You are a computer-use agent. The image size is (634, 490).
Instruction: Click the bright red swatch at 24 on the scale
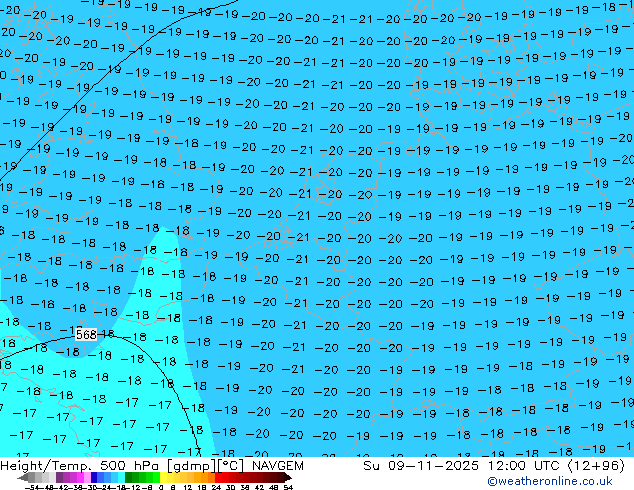pyautogui.click(x=218, y=477)
